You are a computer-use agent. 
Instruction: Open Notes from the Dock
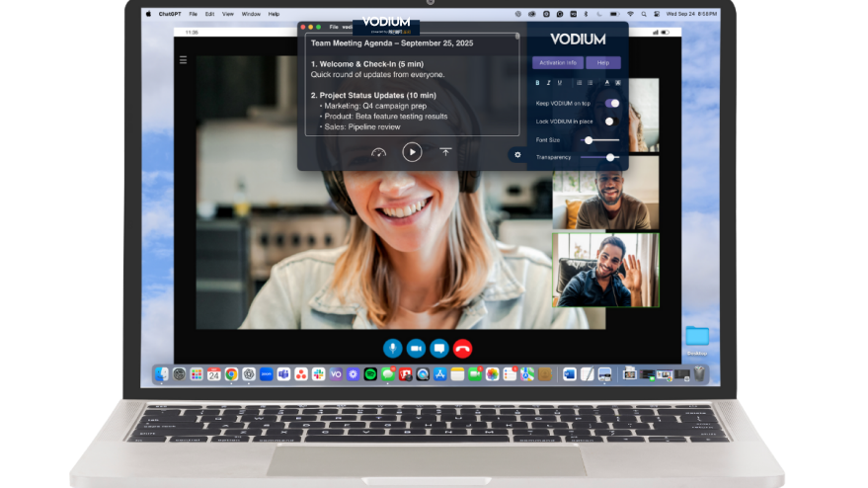pyautogui.click(x=457, y=374)
